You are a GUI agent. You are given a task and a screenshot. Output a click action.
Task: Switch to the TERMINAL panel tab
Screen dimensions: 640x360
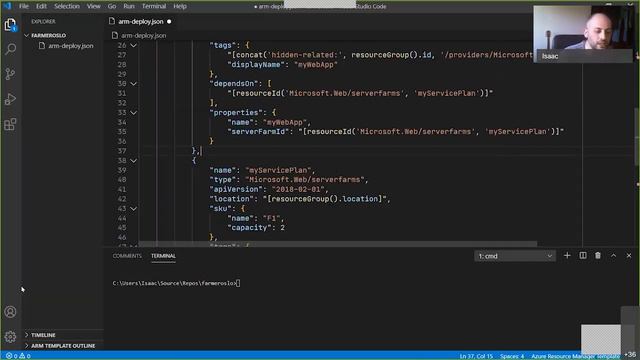coord(163,256)
